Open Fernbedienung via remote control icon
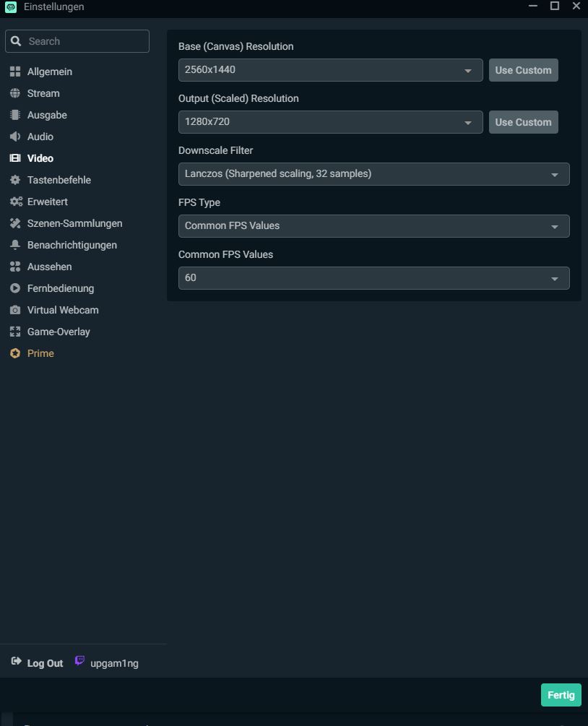Viewport: 588px width, 726px height. [16, 288]
